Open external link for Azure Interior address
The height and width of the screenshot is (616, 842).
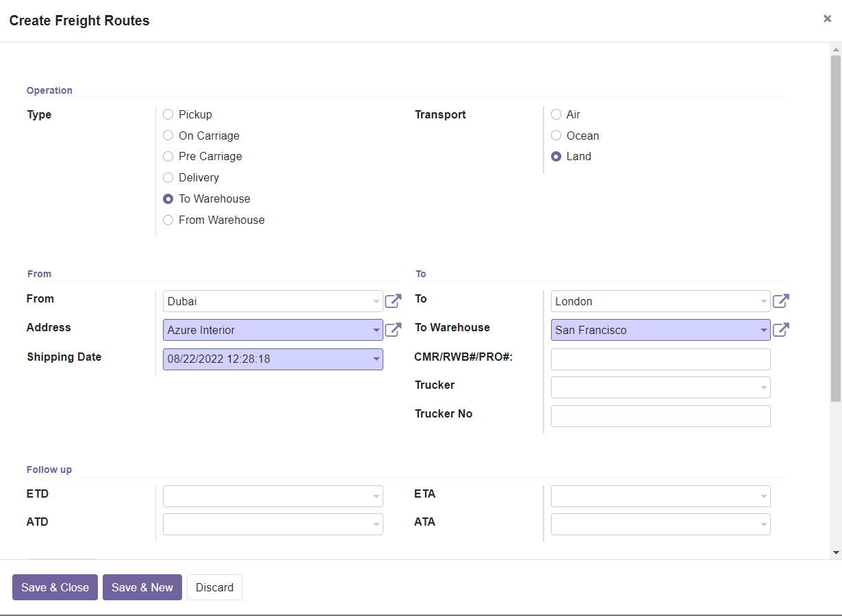tap(393, 330)
